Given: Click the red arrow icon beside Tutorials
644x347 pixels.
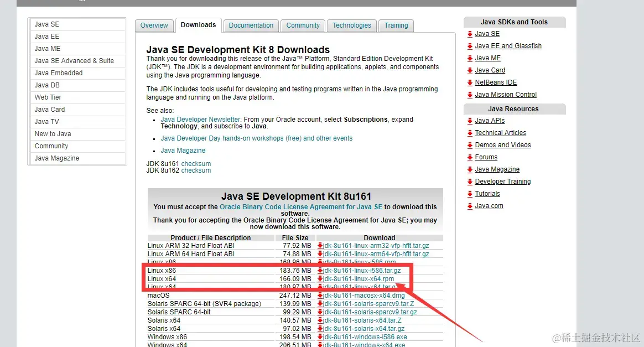Looking at the screenshot, I should [x=470, y=194].
